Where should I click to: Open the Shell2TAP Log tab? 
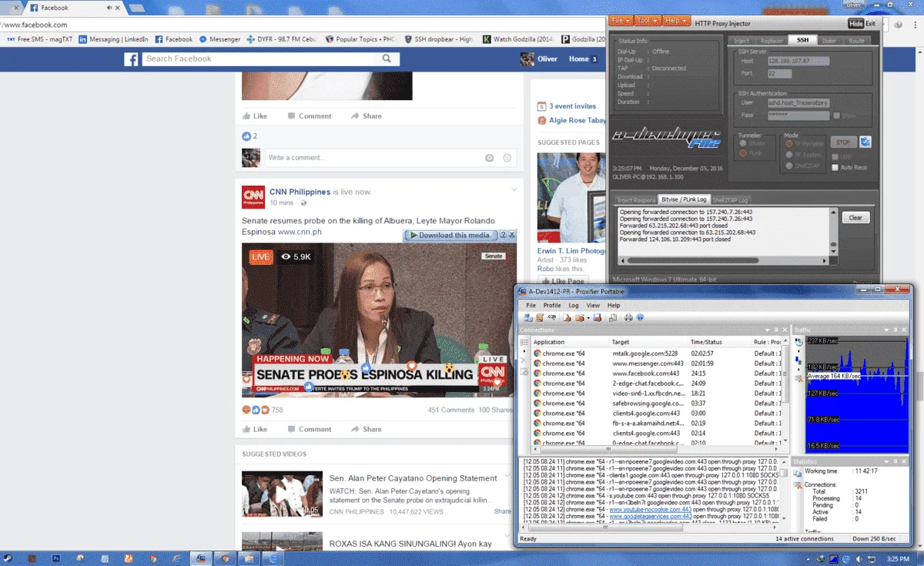(x=730, y=200)
